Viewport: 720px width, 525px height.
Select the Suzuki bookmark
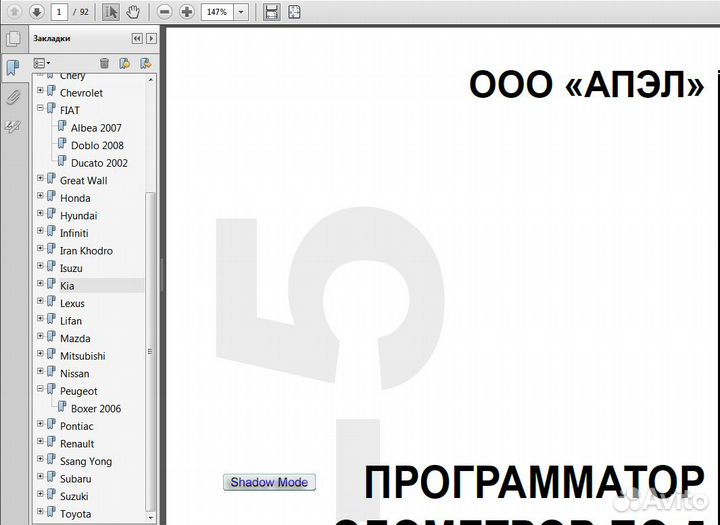point(74,496)
